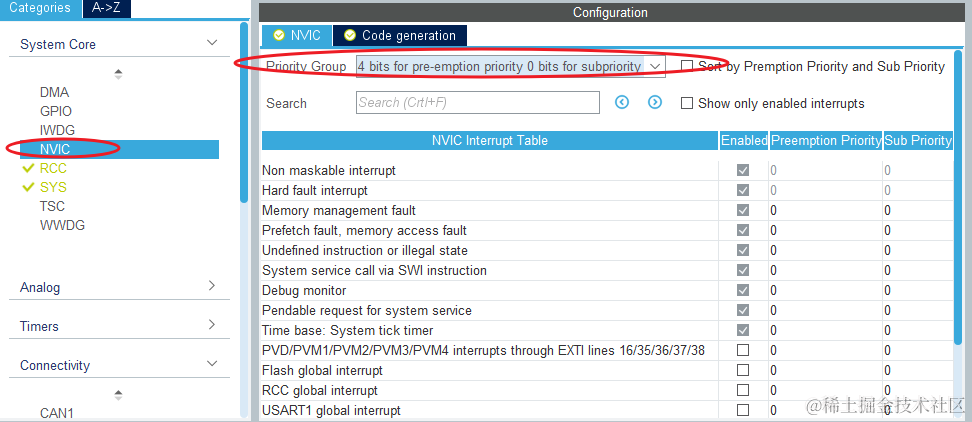
Task: Select IWDG in System Core list
Action: click(x=57, y=130)
